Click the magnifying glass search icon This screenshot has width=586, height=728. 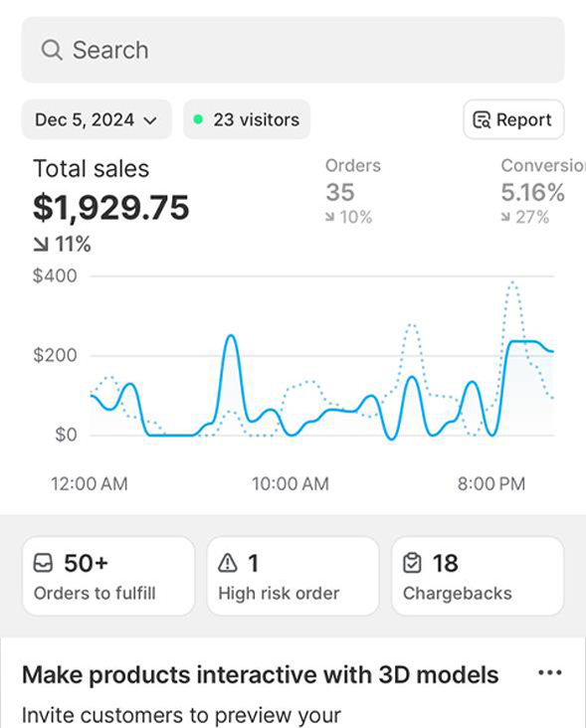click(x=52, y=50)
